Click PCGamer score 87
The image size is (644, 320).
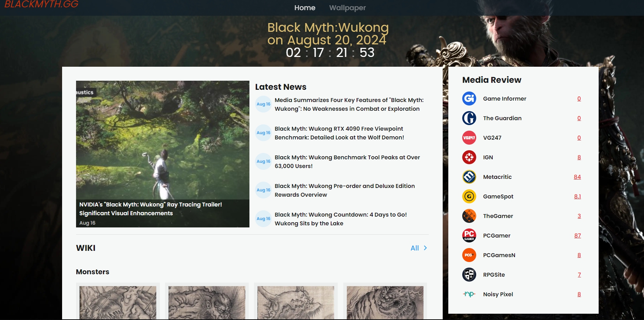[578, 235]
